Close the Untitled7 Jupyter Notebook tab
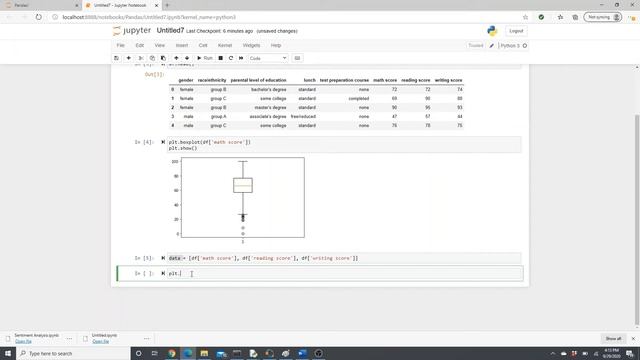This screenshot has height=360, width=640. click(x=156, y=5)
